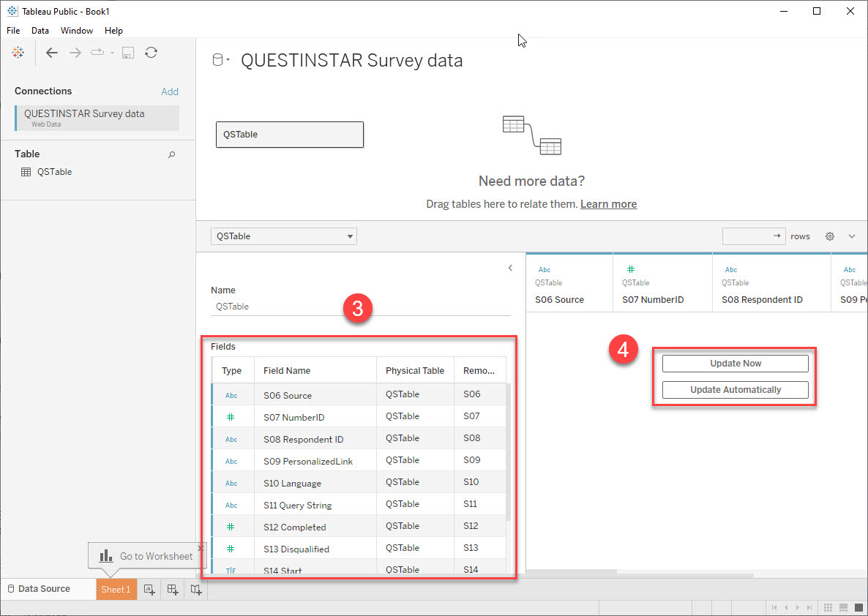The height and width of the screenshot is (616, 868).
Task: Click the show sheet sorter grid icon in status bar
Action: [828, 608]
